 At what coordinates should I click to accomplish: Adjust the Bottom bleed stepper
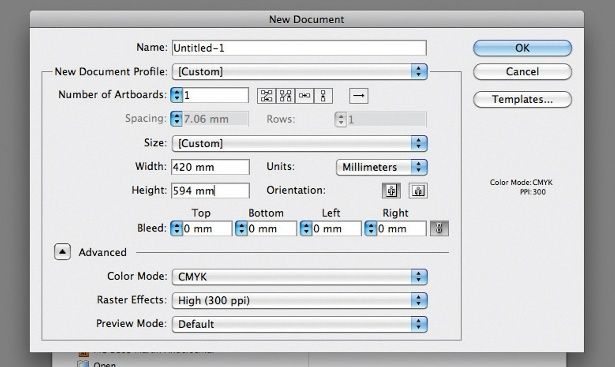click(x=241, y=228)
